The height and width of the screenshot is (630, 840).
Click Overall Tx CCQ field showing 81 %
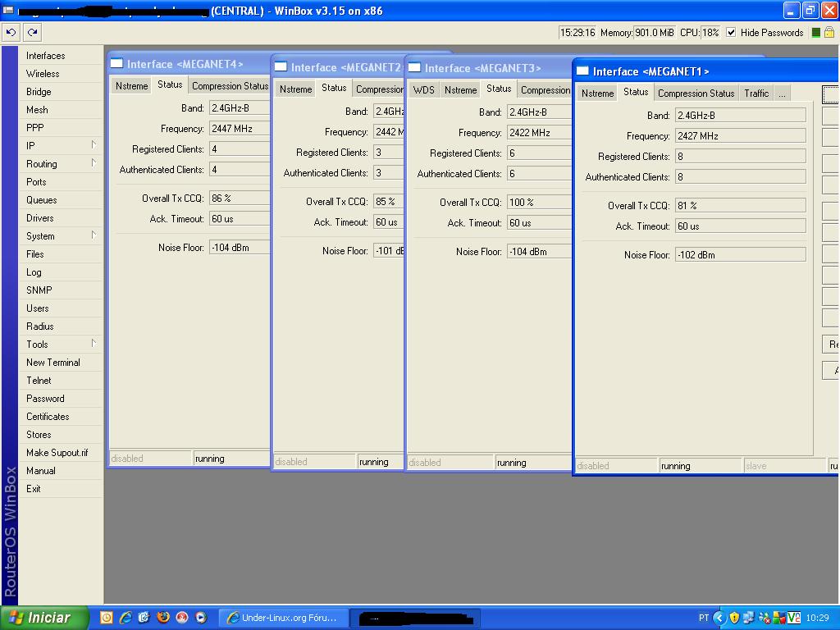tap(741, 206)
